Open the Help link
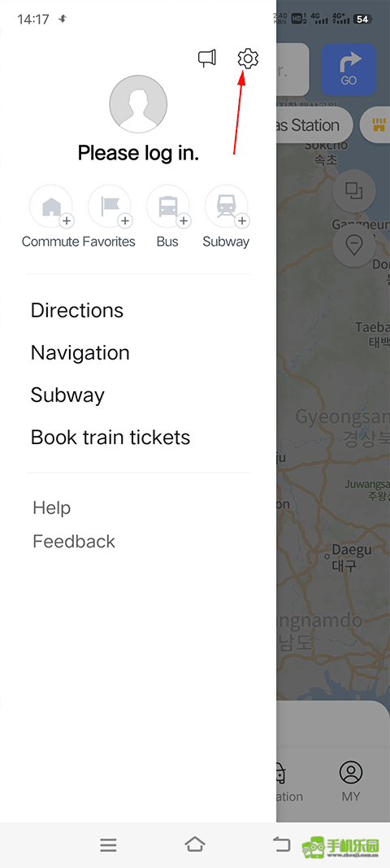This screenshot has width=390, height=868. [x=52, y=508]
